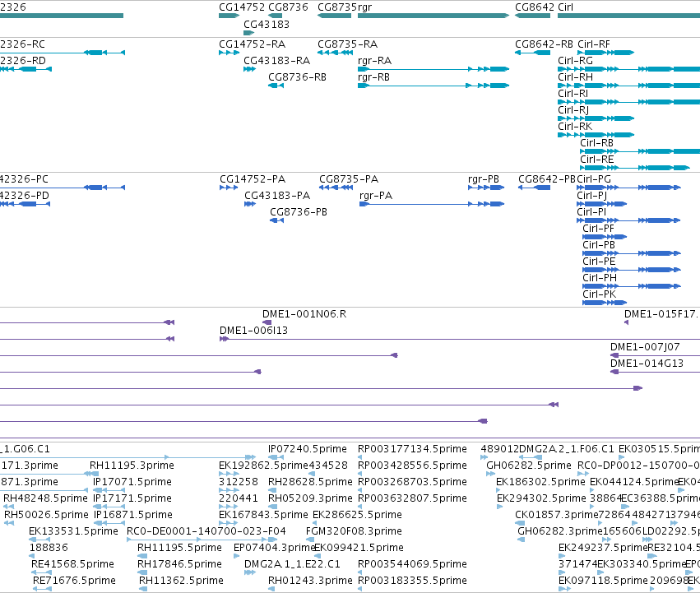Open EST DMG2A.1_1.E22.C1 label
Viewport: 700px width, 593px height.
pyautogui.click(x=292, y=564)
